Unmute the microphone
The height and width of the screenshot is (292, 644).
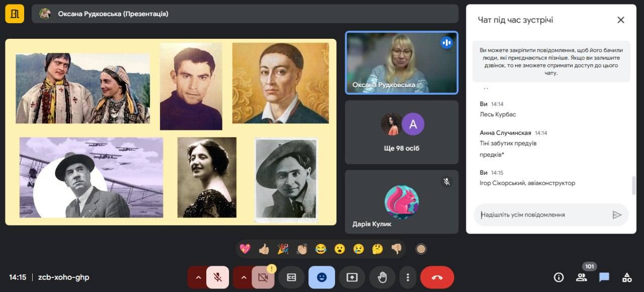click(x=218, y=277)
